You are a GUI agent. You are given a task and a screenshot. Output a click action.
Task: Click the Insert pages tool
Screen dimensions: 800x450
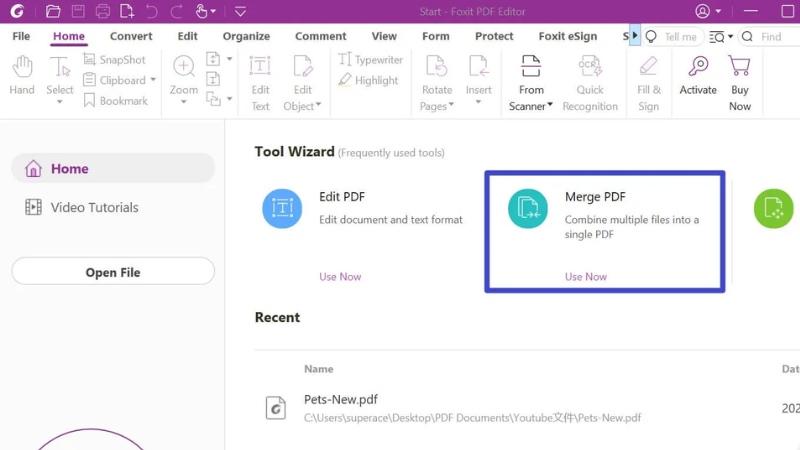click(478, 79)
